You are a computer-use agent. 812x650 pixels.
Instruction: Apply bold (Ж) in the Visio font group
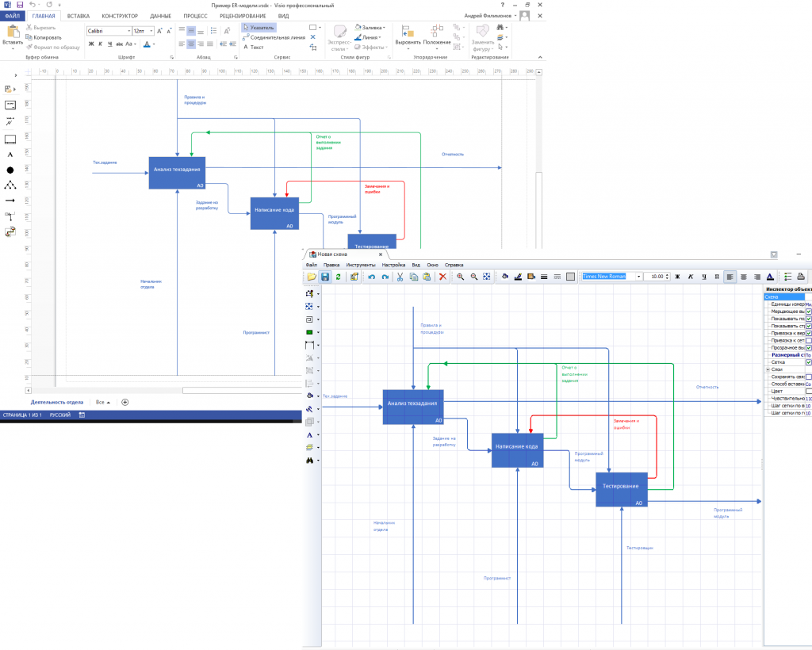(x=91, y=44)
